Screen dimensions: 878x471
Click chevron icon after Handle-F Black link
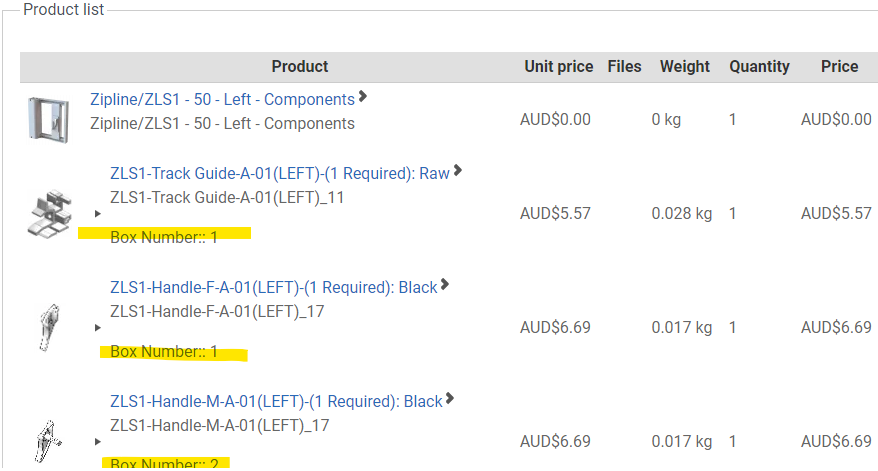[445, 285]
